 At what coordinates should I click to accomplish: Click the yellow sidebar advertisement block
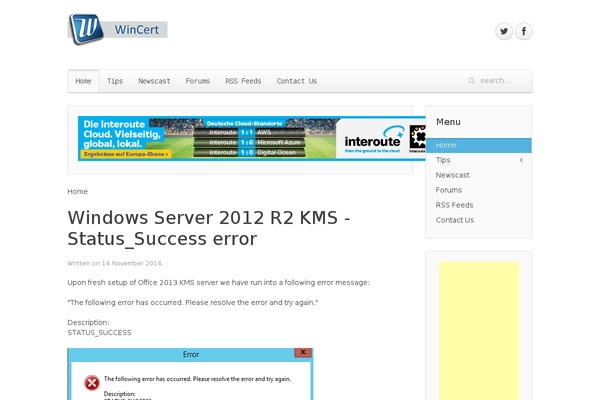478,331
